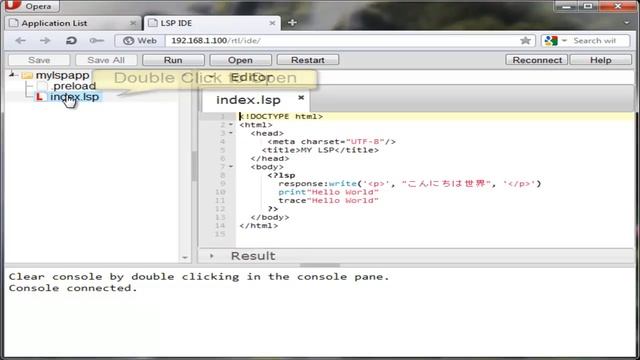
Task: Click the 'Clear console by double clicking' message
Action: (x=199, y=277)
